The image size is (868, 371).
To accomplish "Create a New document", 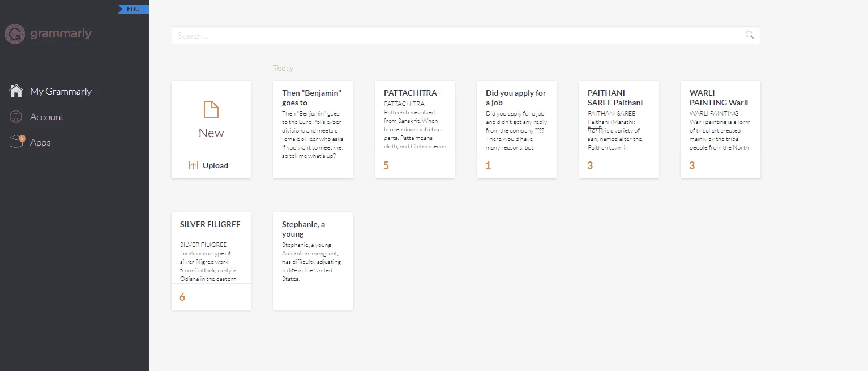I will point(211,117).
